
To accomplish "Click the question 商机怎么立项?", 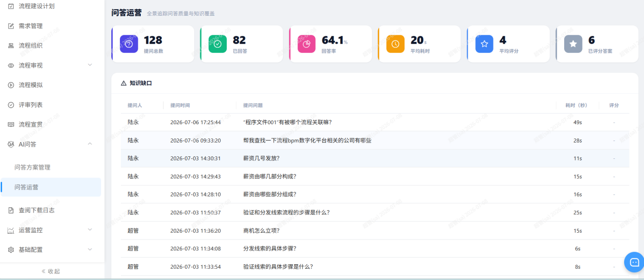I will (261, 231).
